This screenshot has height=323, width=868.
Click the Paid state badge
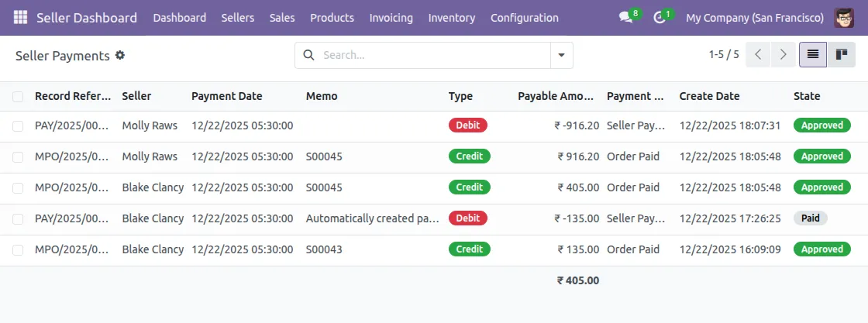point(811,218)
